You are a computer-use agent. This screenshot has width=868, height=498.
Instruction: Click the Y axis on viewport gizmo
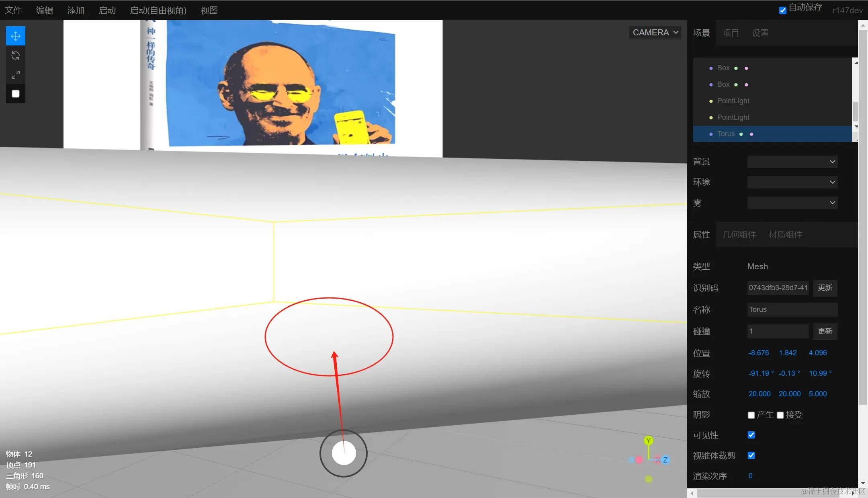pyautogui.click(x=648, y=441)
